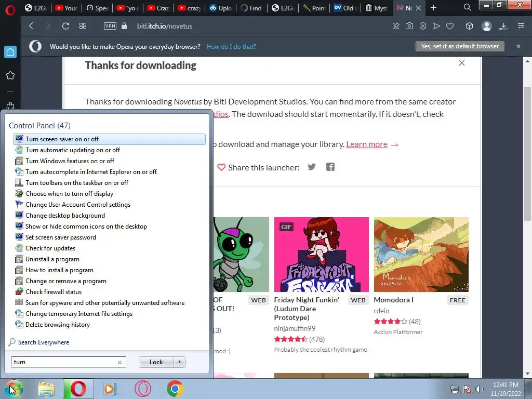Image resolution: width=532 pixels, height=399 pixels.
Task: Open the Momodora I game thumbnail
Action: [421, 255]
